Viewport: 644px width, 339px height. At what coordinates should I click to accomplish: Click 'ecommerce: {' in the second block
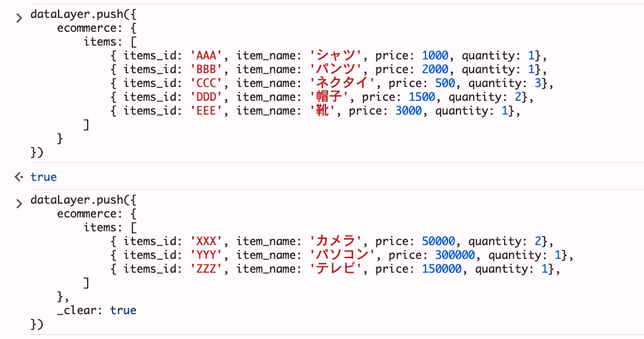(x=97, y=214)
